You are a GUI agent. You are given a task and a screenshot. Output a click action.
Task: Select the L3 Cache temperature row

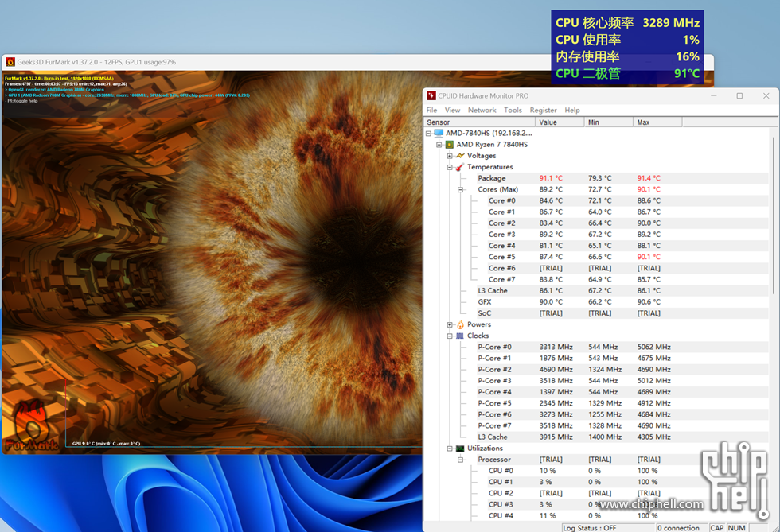(x=596, y=291)
